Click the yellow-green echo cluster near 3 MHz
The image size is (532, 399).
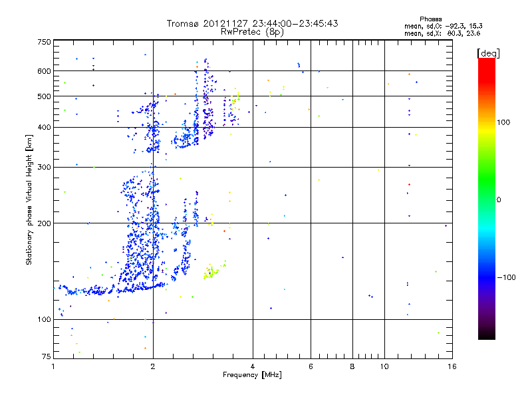211,273
